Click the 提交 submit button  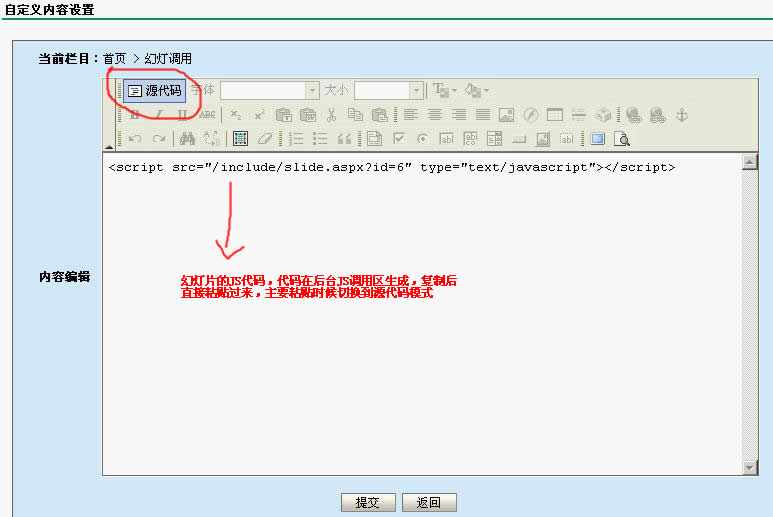point(368,502)
